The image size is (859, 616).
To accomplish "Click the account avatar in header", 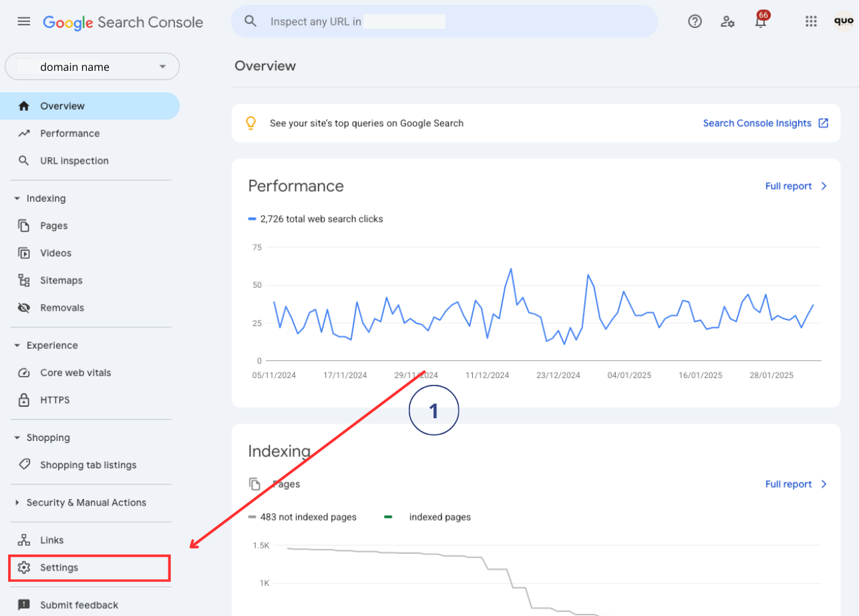I will point(844,21).
